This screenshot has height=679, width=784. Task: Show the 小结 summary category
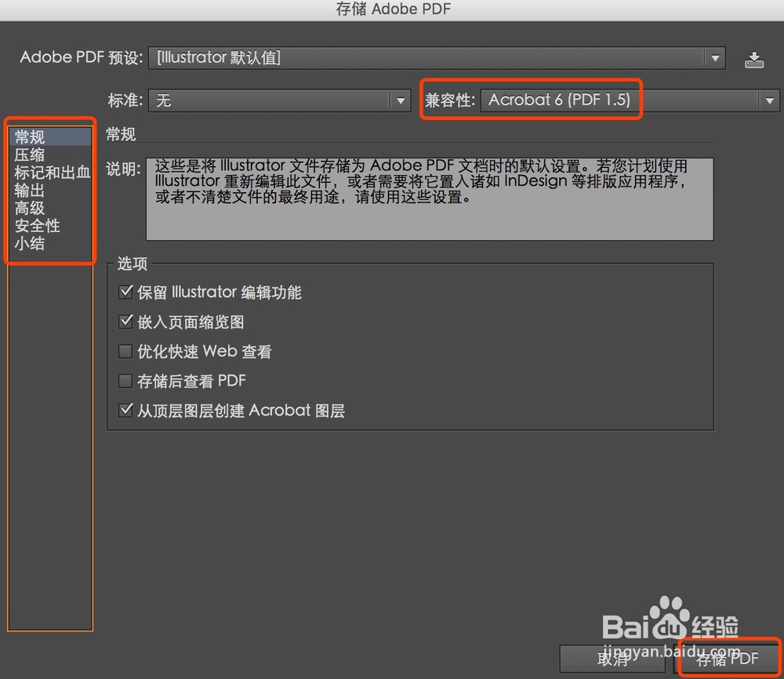(50, 244)
